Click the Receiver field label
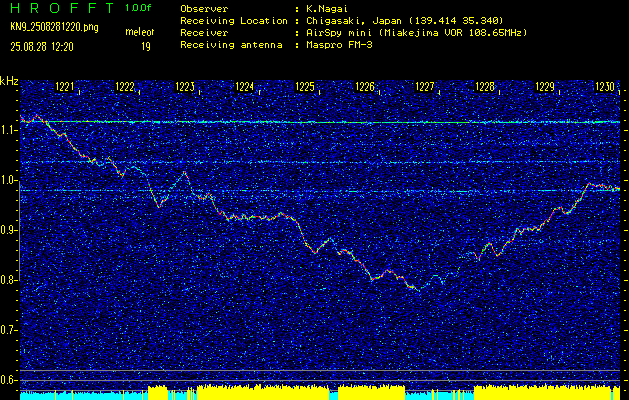Screen dimensions: 629x400 204,32
